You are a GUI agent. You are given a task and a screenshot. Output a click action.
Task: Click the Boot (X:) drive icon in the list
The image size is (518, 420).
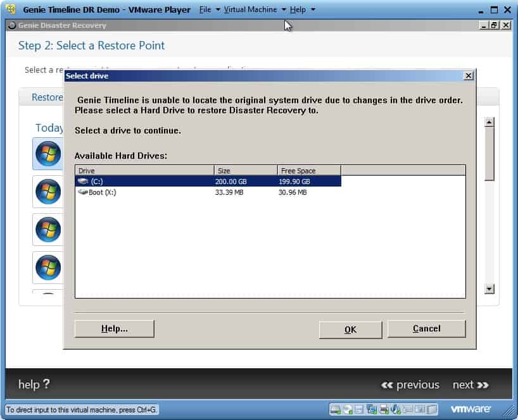click(82, 192)
